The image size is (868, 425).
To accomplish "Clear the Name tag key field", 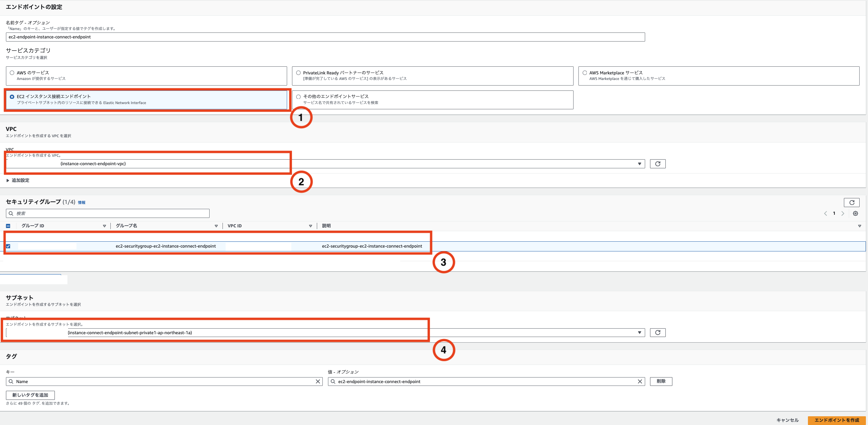I will coord(318,381).
